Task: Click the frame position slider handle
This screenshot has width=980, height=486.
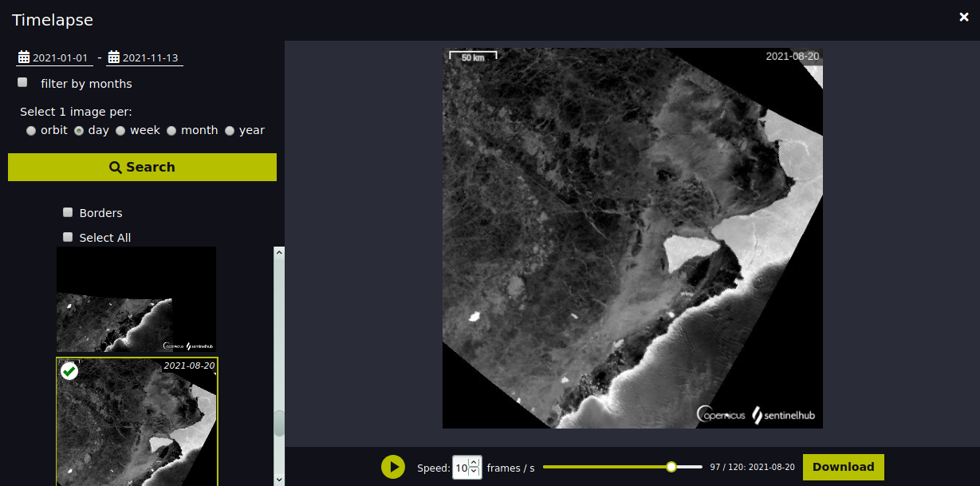Action: [671, 467]
